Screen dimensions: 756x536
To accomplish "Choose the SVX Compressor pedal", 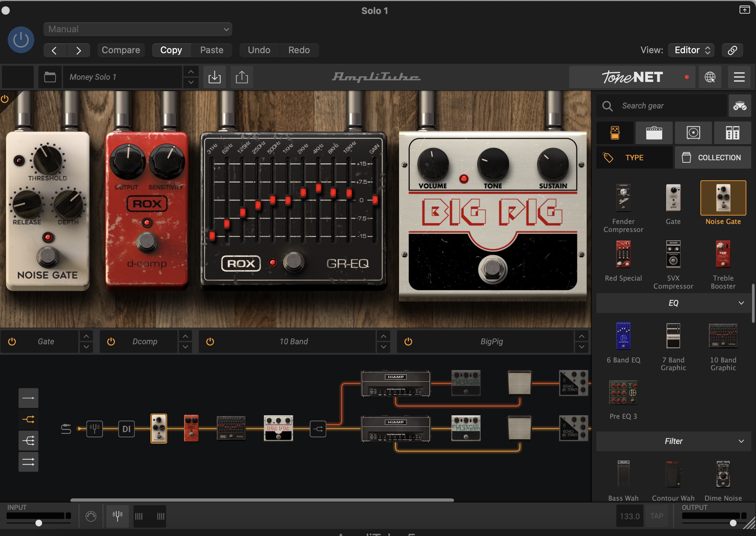I will 673,265.
